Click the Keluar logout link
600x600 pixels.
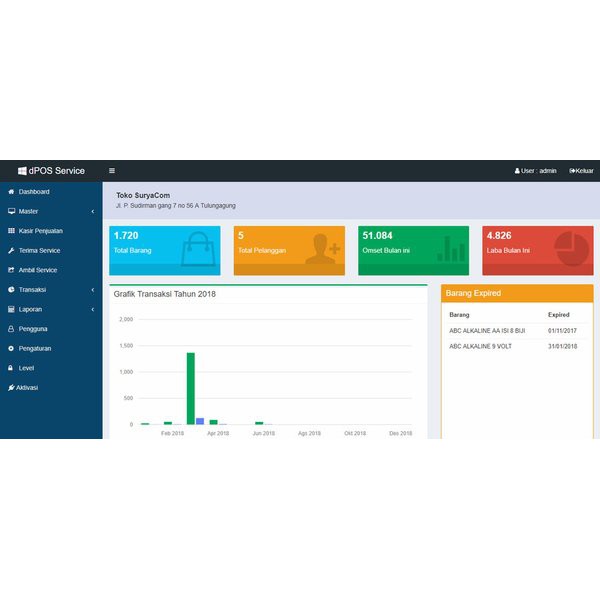581,171
